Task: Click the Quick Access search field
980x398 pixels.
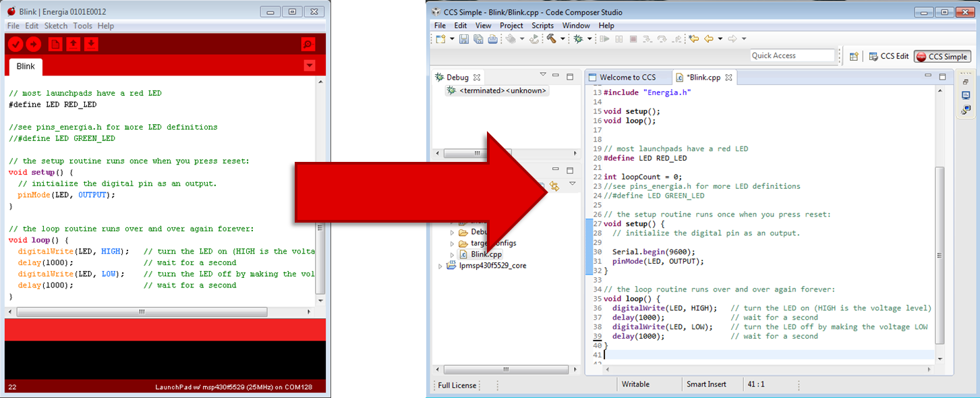Action: tap(792, 56)
